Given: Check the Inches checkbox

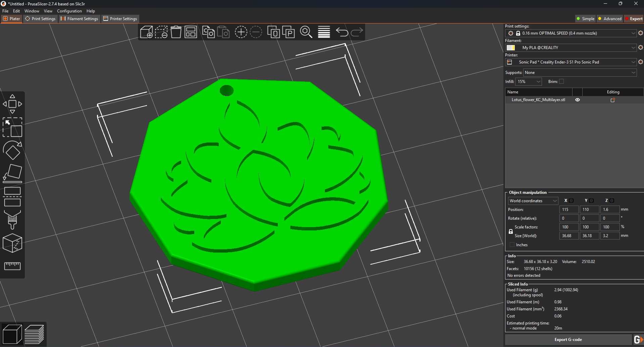Looking at the screenshot, I should 511,245.
